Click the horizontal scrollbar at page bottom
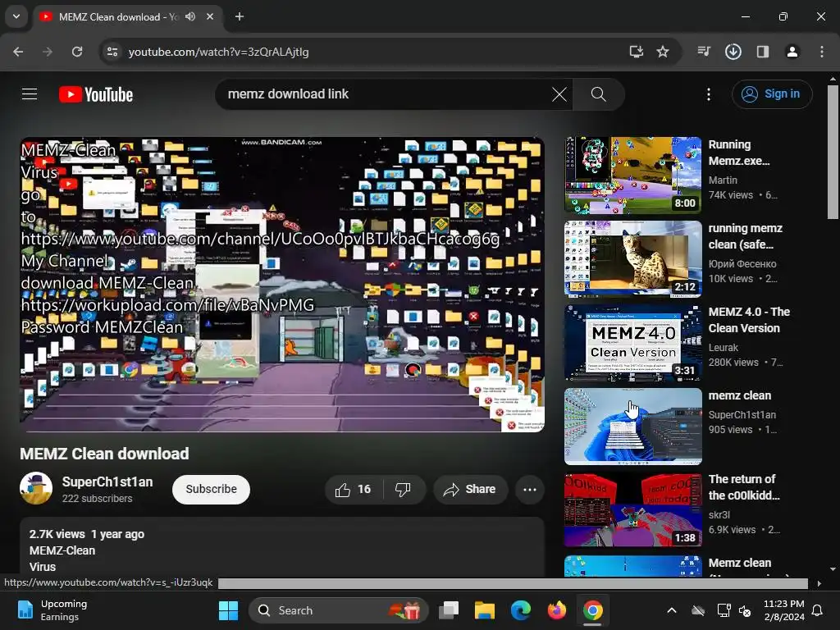The image size is (840, 630). tap(513, 583)
